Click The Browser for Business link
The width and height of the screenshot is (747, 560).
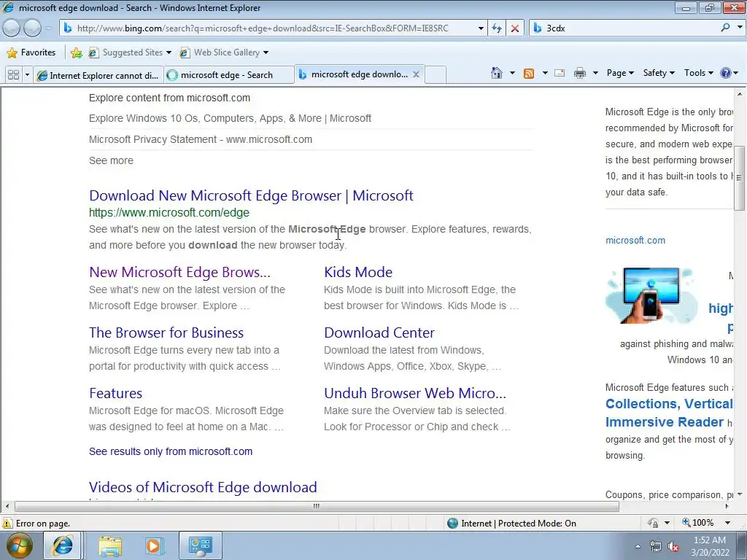tap(166, 332)
